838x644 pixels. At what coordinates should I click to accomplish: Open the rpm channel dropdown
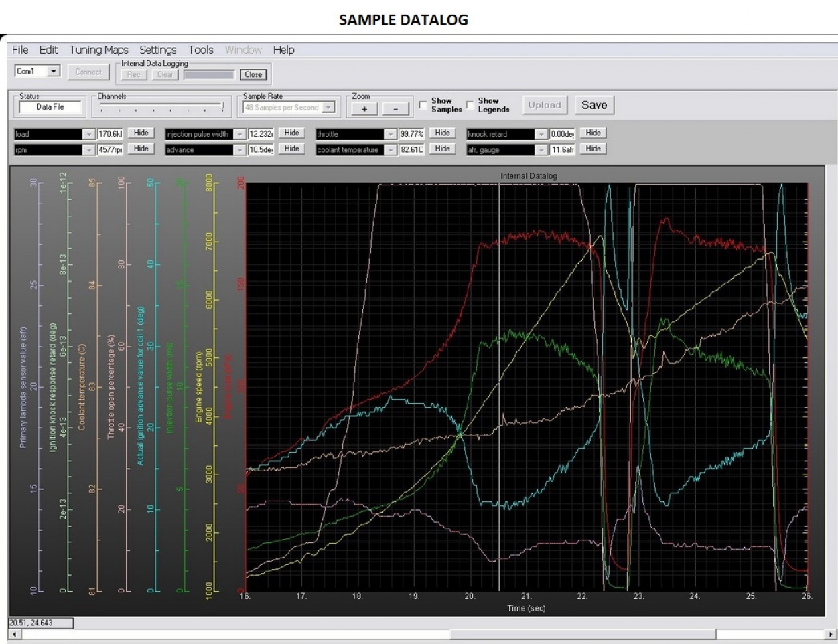(89, 150)
